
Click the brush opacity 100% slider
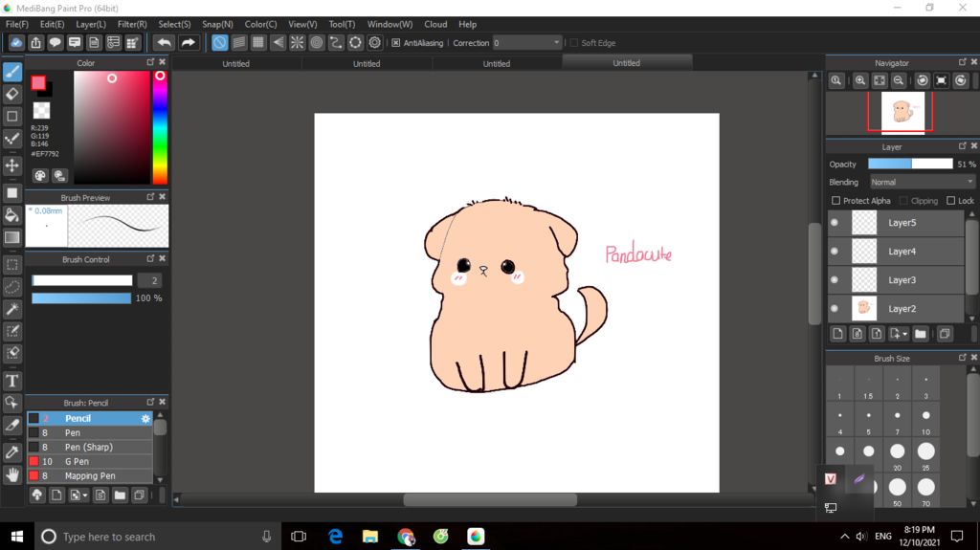81,298
